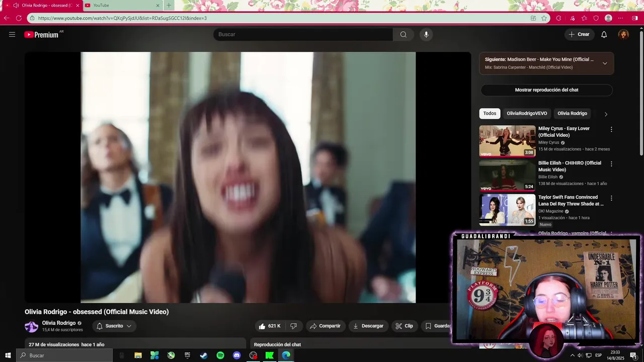Open the account avatar menu
644x362 pixels.
coord(623,34)
